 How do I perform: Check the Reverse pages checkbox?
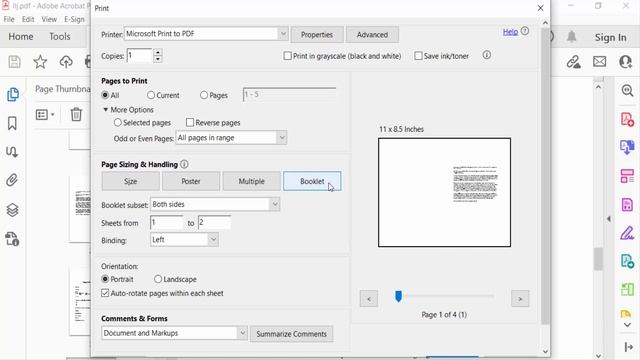(x=190, y=122)
